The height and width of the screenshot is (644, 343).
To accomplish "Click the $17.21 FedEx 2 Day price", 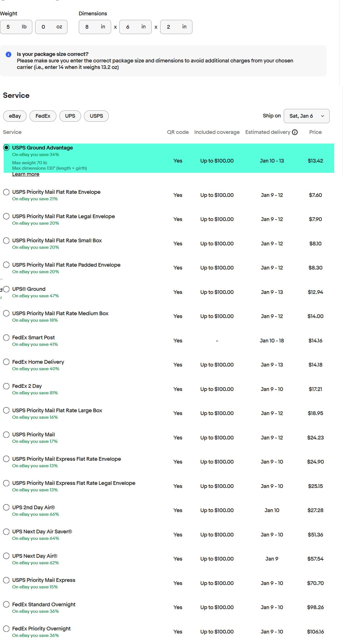I will click(x=316, y=389).
